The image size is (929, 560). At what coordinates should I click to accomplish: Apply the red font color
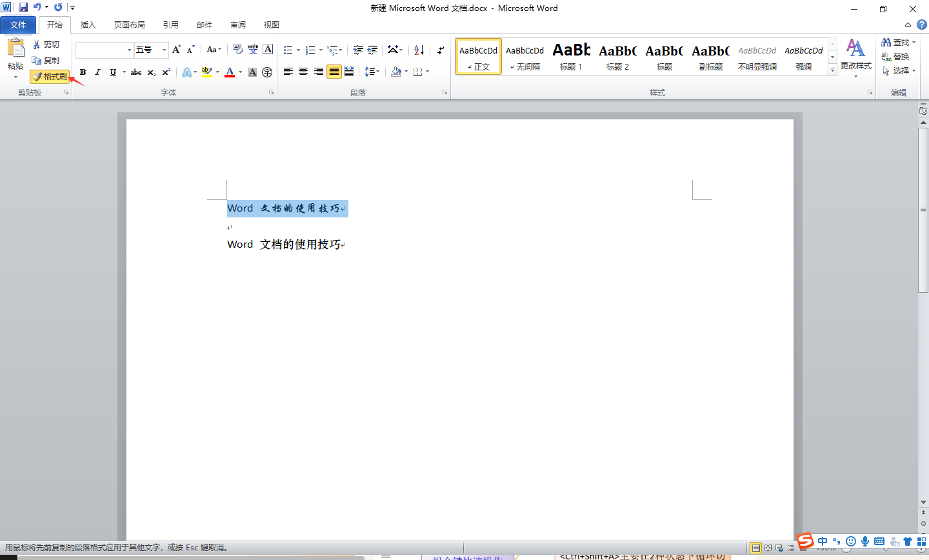pos(230,72)
